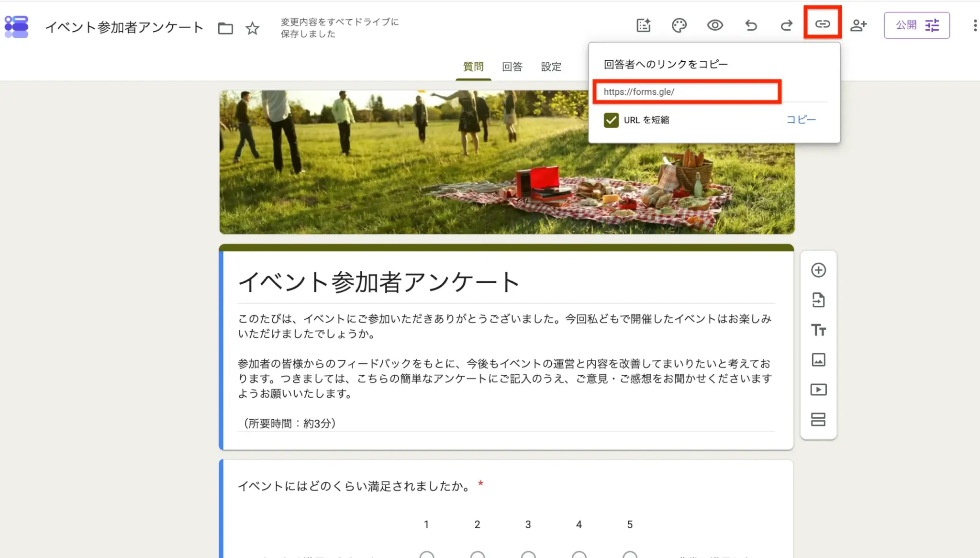
Task: Switch to the 質問 tab
Action: click(473, 67)
